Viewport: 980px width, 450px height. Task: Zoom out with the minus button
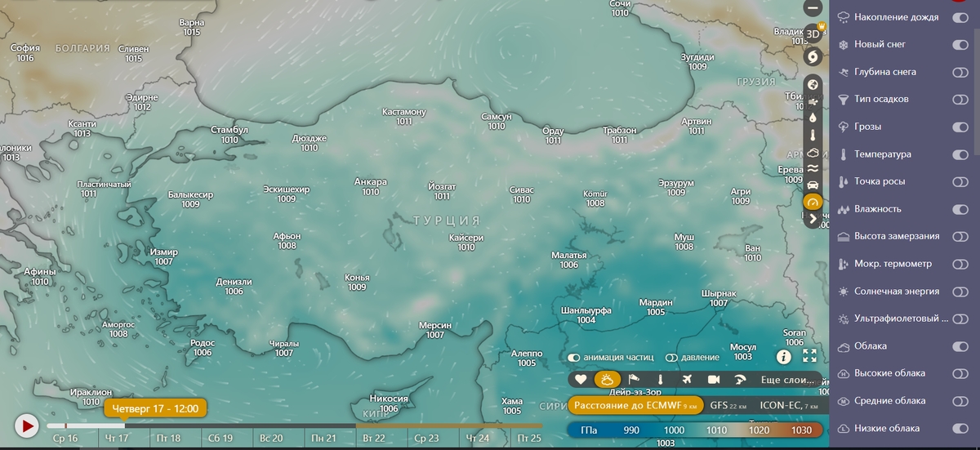[813, 9]
